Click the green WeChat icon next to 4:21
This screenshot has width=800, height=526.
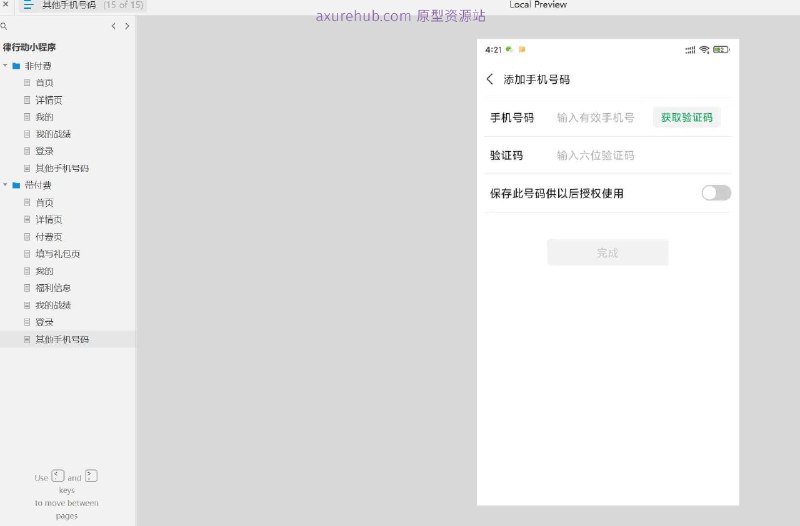[509, 49]
